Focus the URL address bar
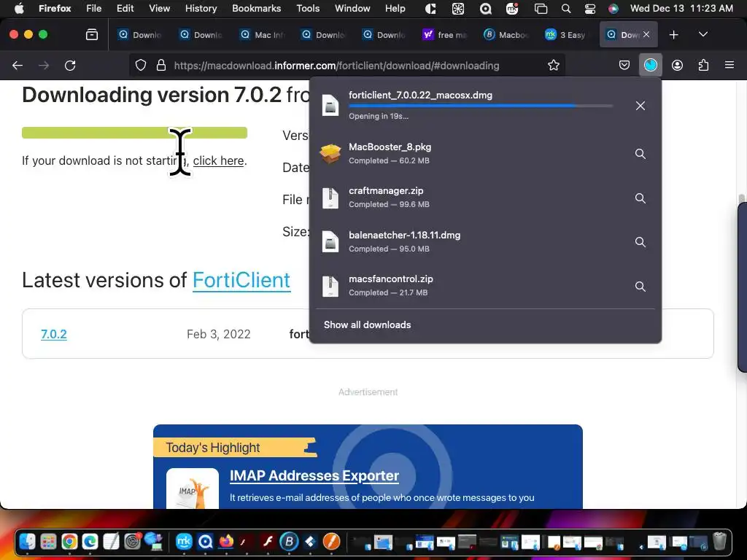 coord(336,66)
